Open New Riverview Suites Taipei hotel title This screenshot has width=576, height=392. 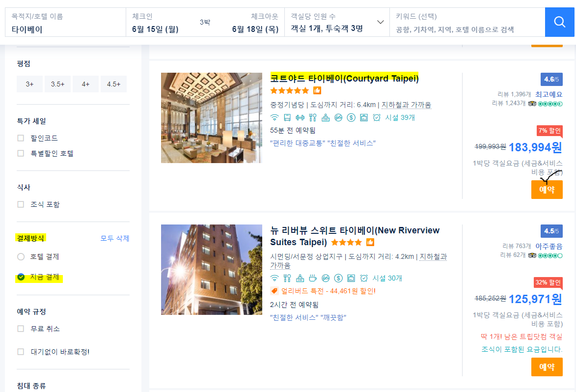(x=355, y=236)
